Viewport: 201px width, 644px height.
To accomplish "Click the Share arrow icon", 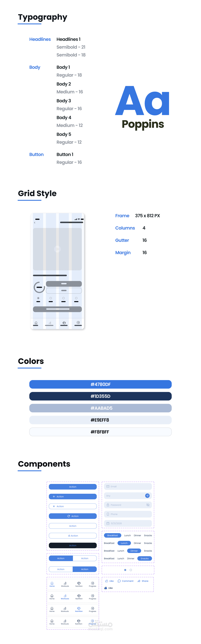I will pyautogui.click(x=139, y=581).
